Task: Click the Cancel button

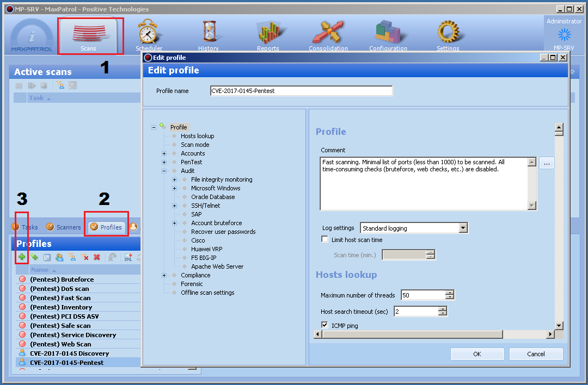Action: click(x=536, y=354)
